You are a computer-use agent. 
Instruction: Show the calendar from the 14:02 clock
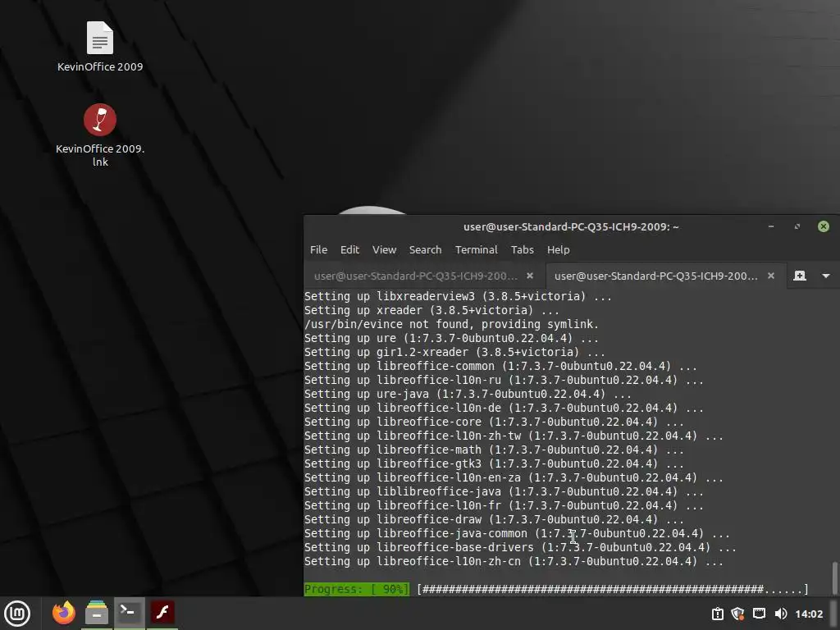(808, 614)
